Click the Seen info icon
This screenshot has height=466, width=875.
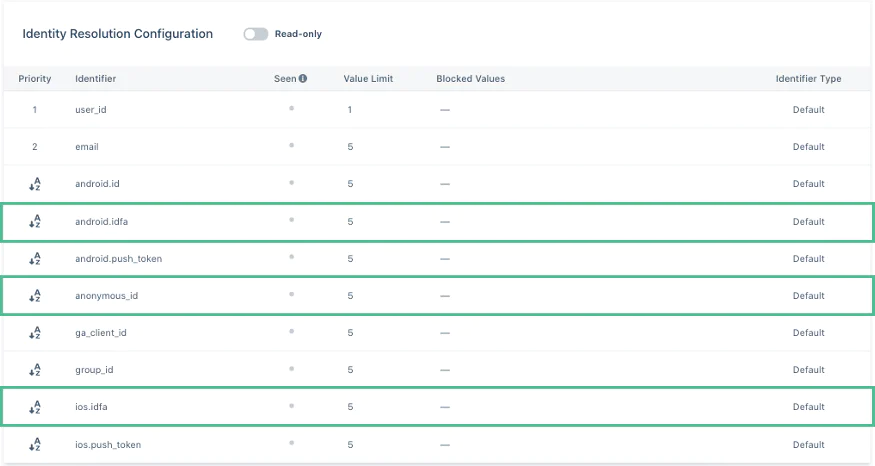click(302, 79)
